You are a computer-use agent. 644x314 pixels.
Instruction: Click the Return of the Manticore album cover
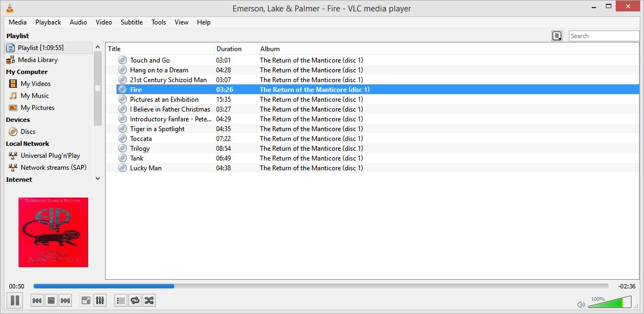53,232
